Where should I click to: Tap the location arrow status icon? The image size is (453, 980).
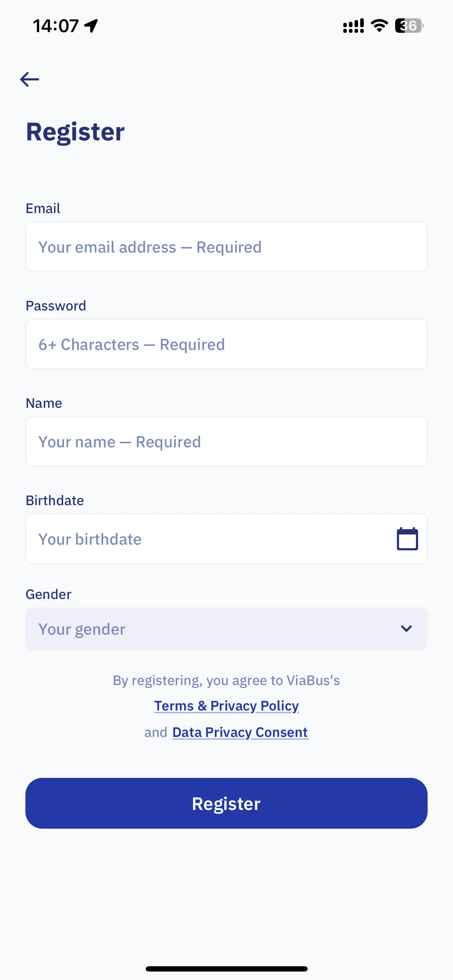(x=91, y=26)
